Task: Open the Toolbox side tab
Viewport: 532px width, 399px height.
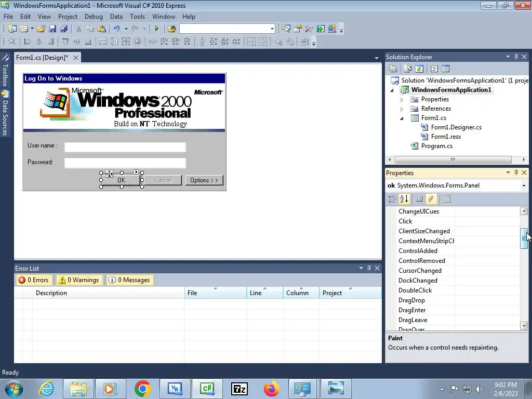Action: (x=5, y=70)
